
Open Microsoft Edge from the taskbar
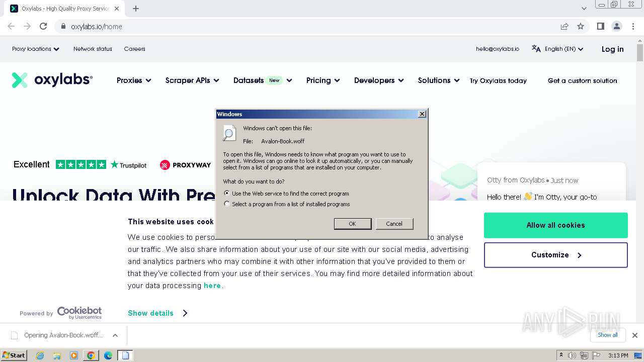108,355
